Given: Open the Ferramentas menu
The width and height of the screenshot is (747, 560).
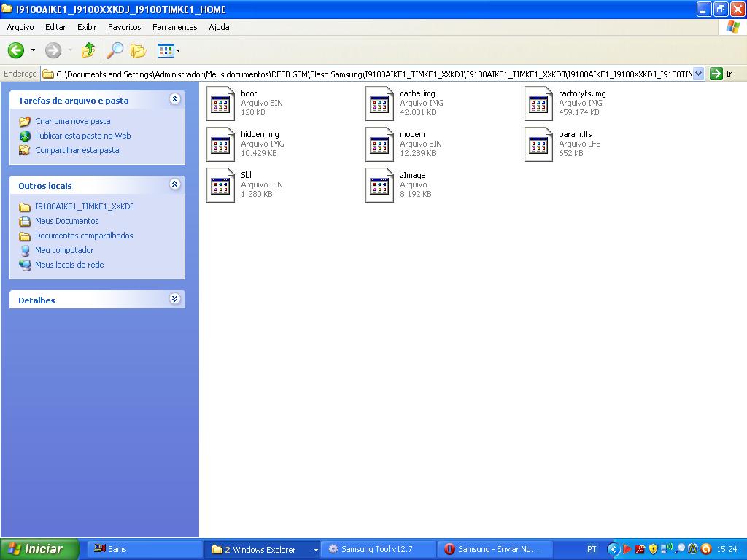Looking at the screenshot, I should click(175, 27).
